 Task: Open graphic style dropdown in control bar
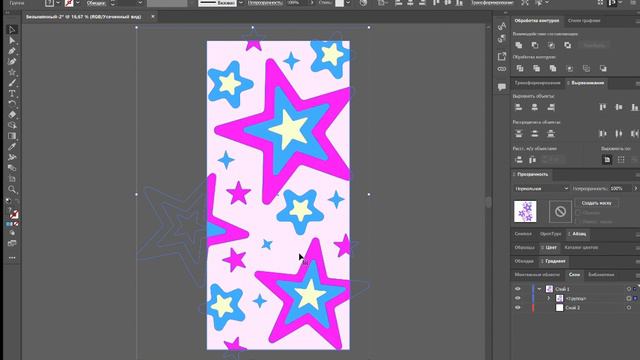click(x=348, y=3)
